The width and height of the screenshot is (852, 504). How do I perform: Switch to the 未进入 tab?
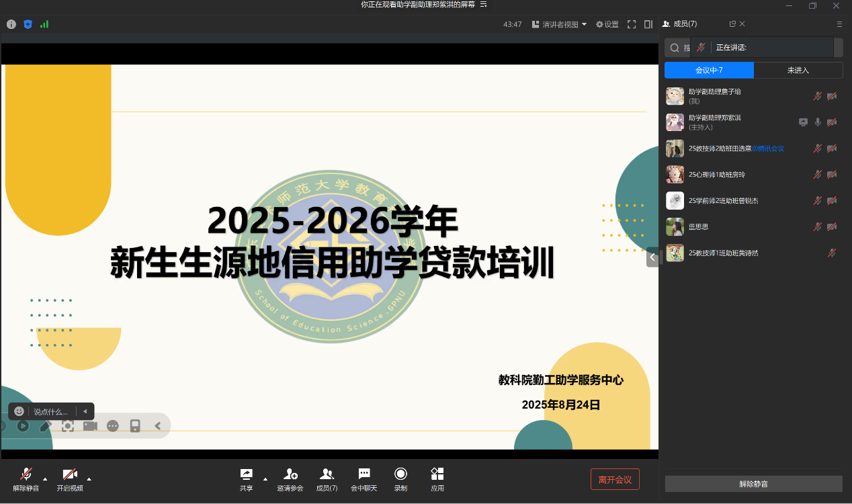(798, 70)
